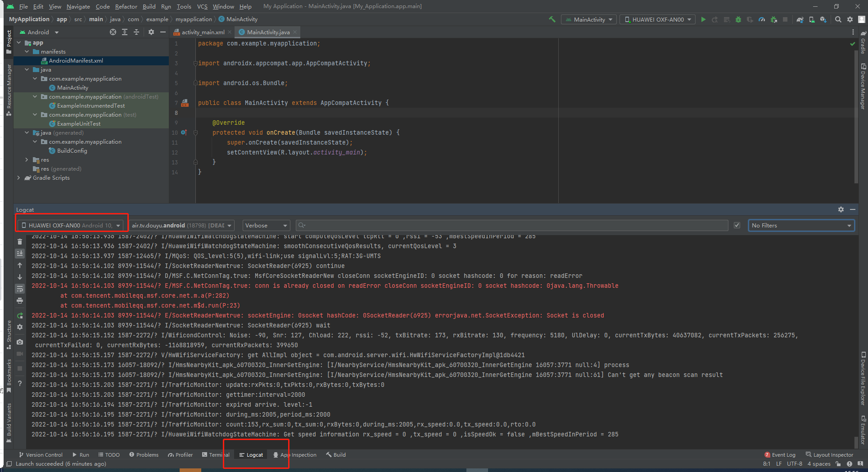Open the No Filters dropdown
The height and width of the screenshot is (472, 868).
pos(801,225)
